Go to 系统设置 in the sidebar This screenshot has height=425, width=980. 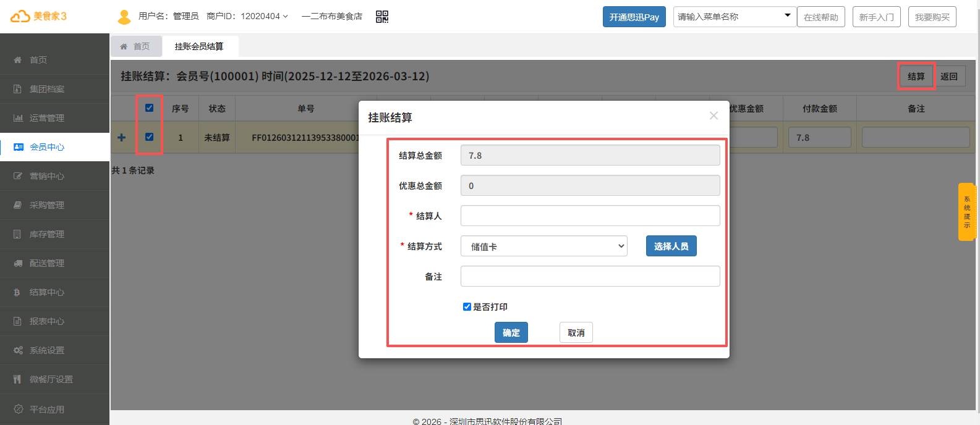(x=47, y=350)
